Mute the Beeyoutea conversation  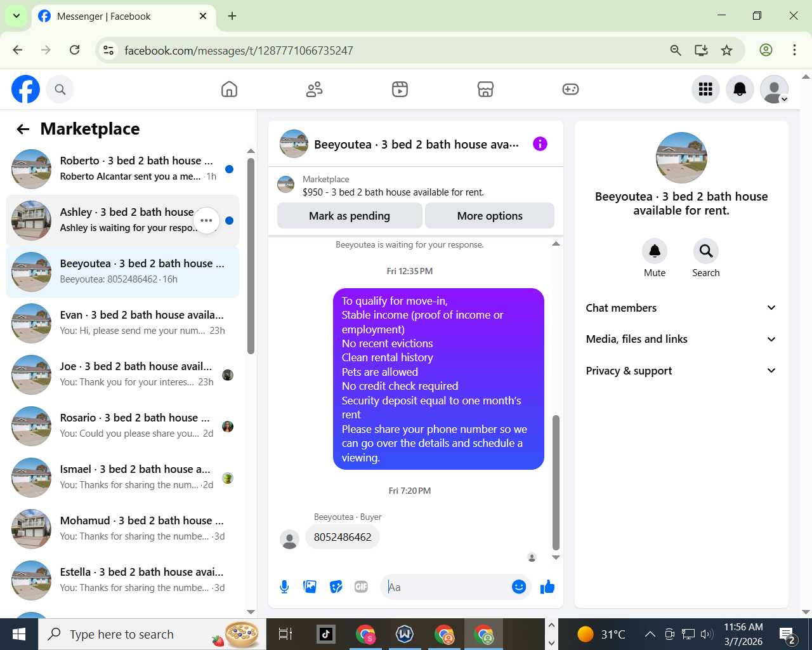click(x=655, y=251)
